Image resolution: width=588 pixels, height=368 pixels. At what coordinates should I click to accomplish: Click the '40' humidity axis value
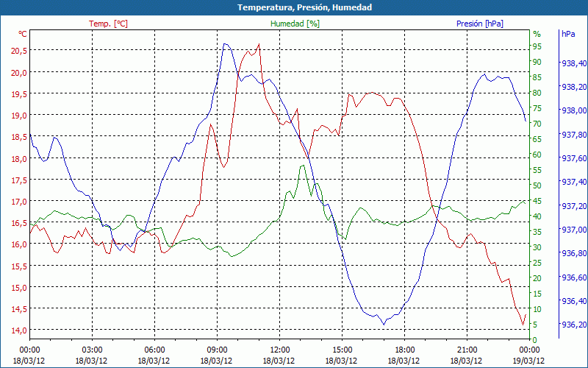537,216
